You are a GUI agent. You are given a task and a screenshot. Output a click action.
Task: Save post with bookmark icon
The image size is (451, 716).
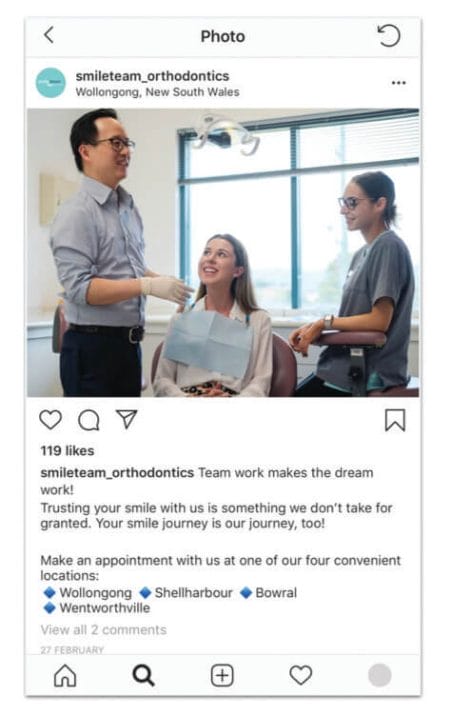point(395,420)
